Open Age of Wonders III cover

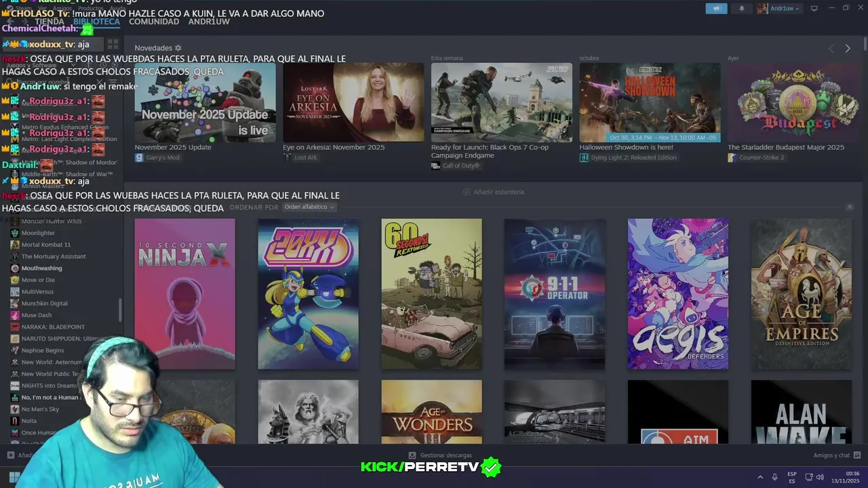click(431, 412)
